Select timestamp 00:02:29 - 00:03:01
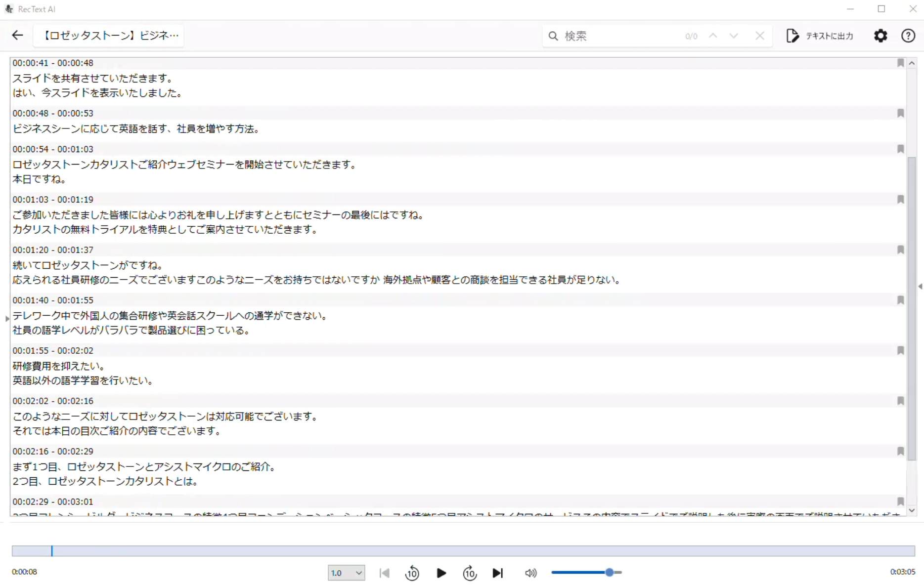This screenshot has height=586, width=924. 53,502
